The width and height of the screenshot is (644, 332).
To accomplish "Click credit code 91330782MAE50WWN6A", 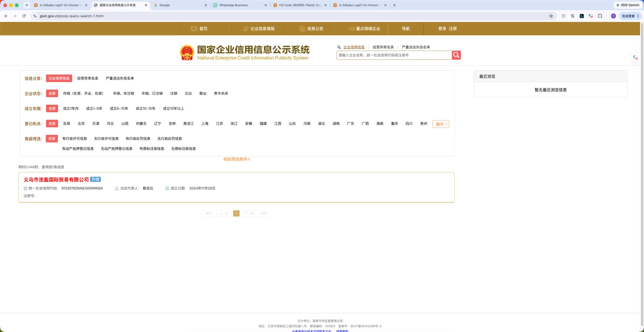I will (x=82, y=188).
